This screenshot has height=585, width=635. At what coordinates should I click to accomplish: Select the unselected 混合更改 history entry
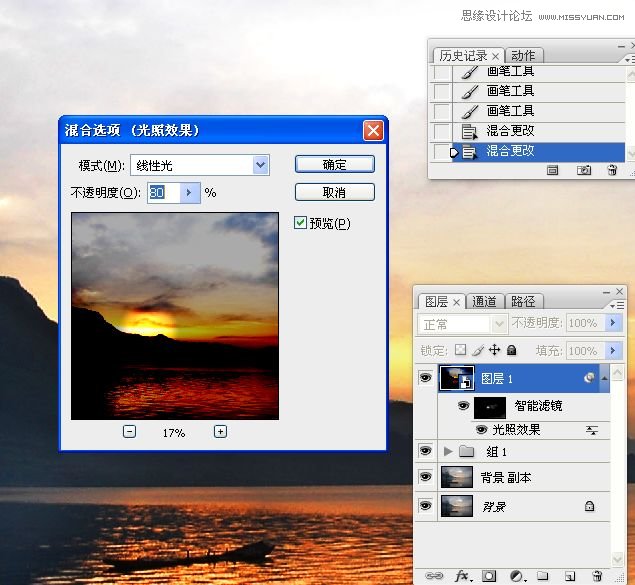[538, 131]
